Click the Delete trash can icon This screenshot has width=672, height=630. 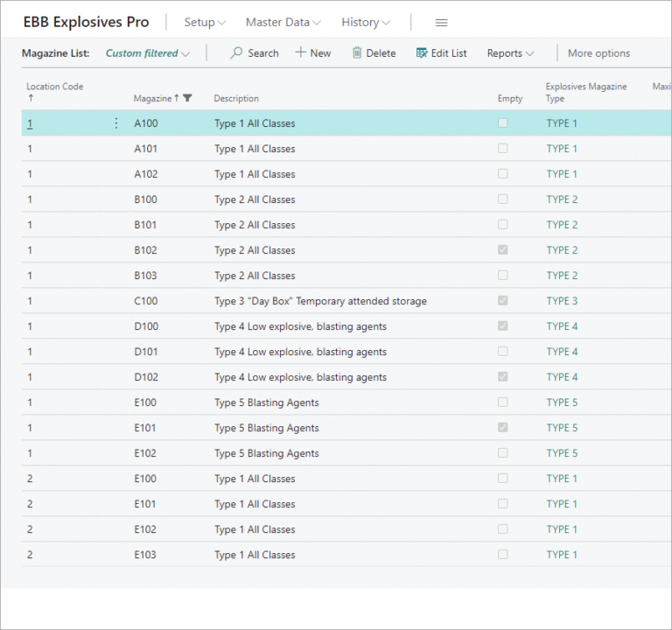tap(357, 52)
